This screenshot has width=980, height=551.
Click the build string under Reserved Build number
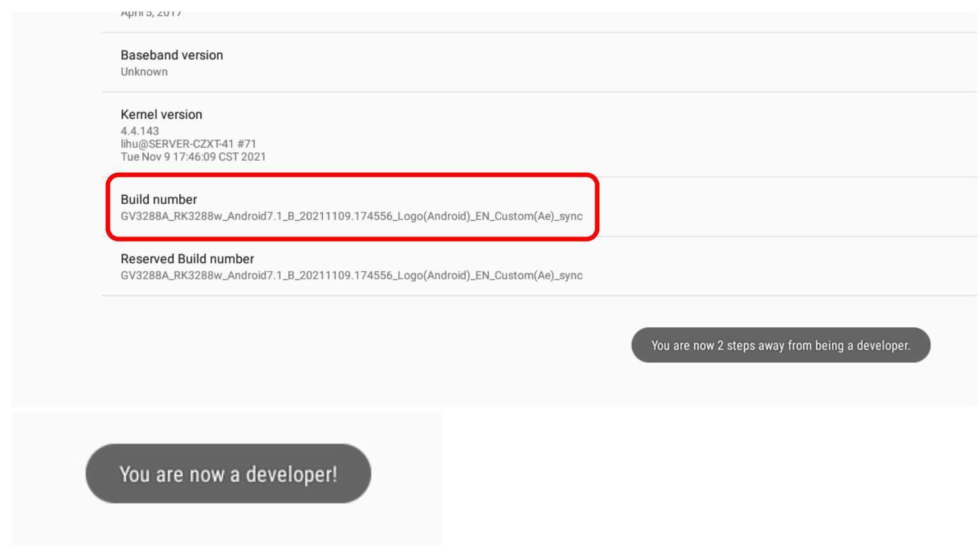pos(352,275)
